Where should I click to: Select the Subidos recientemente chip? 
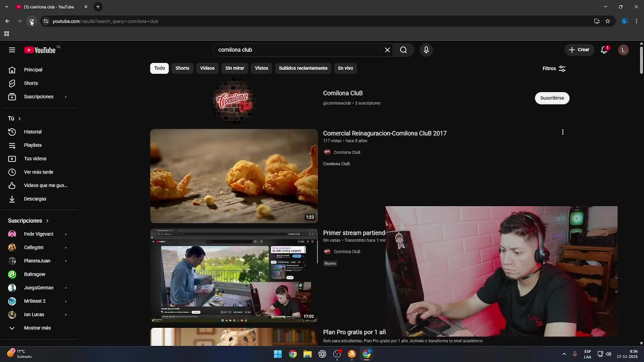tap(303, 68)
